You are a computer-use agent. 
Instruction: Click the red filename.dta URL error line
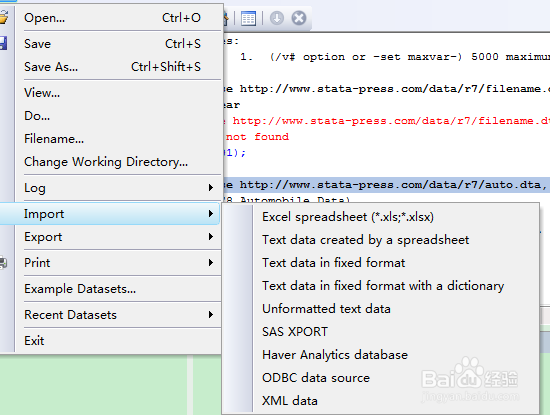387,121
